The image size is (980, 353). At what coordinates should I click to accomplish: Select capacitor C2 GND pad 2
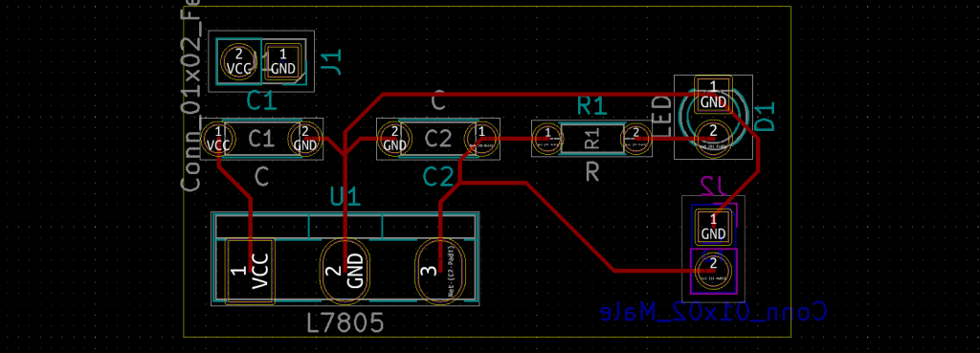pyautogui.click(x=394, y=139)
